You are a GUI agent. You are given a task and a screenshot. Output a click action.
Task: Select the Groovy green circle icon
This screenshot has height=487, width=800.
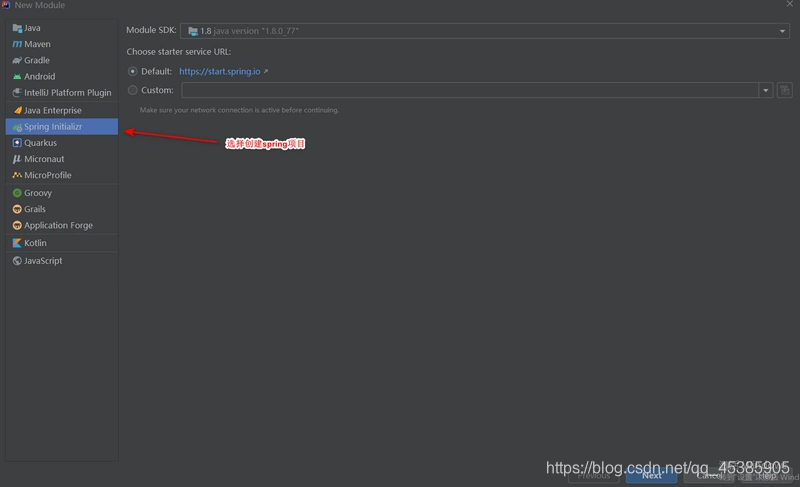point(17,193)
